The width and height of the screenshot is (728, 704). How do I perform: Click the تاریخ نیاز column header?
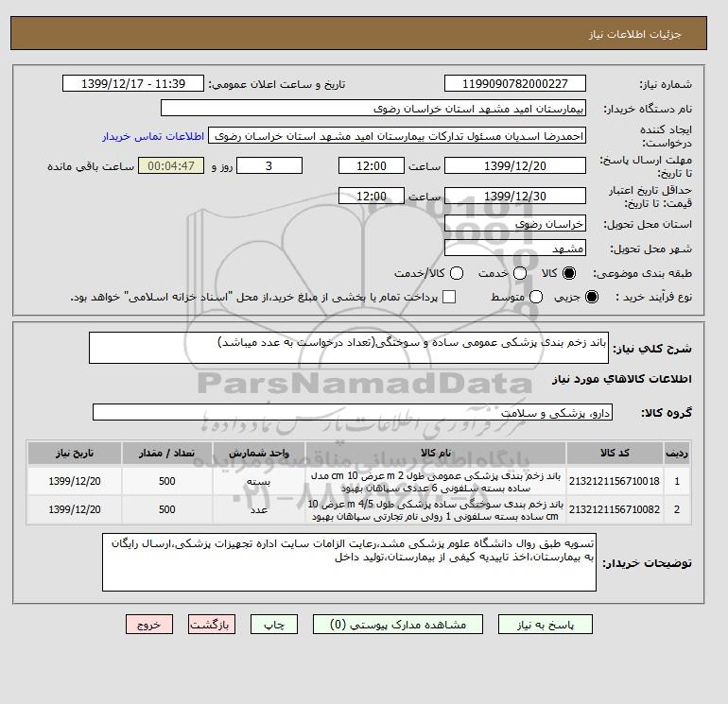[75, 453]
